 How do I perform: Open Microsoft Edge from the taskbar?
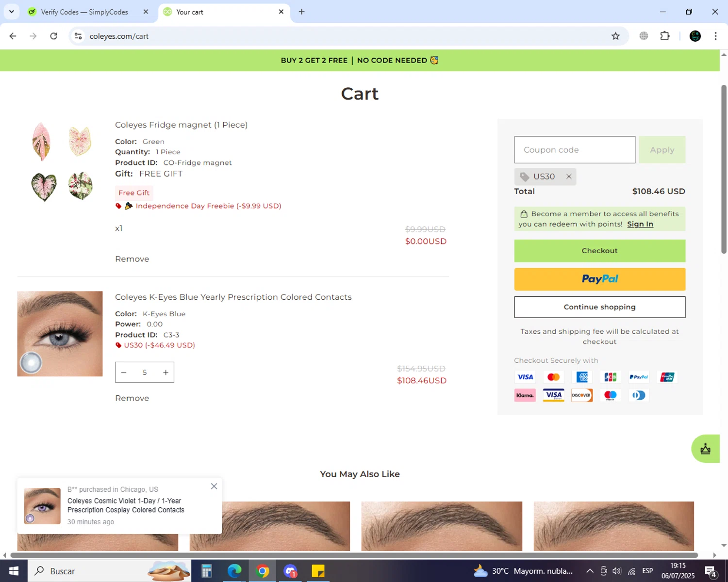click(234, 571)
